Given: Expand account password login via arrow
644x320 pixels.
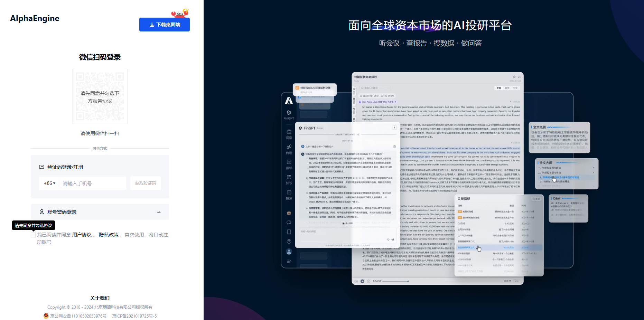Looking at the screenshot, I should click(159, 212).
